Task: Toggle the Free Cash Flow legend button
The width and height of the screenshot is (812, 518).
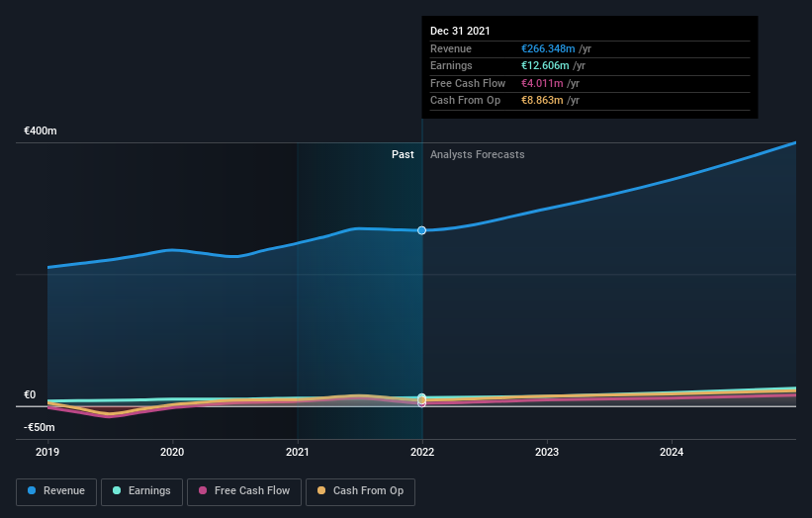Action: pos(244,491)
